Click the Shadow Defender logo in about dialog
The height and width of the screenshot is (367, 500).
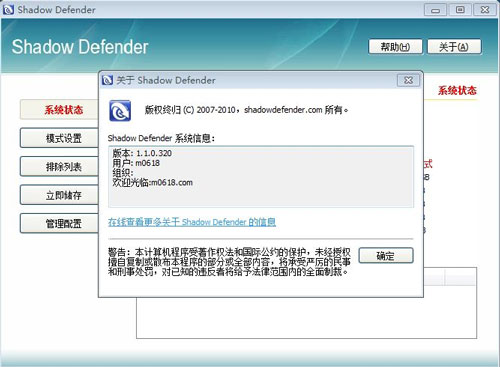[x=120, y=111]
